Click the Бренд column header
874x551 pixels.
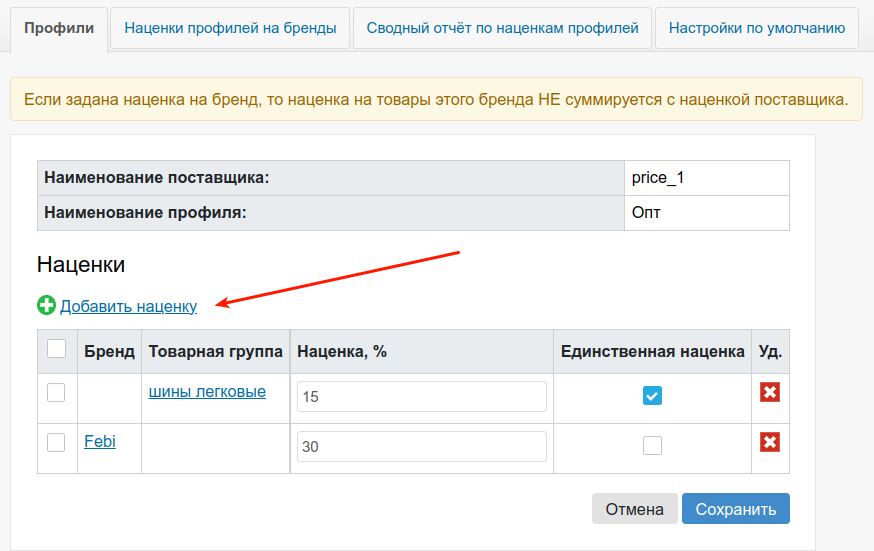coord(109,352)
